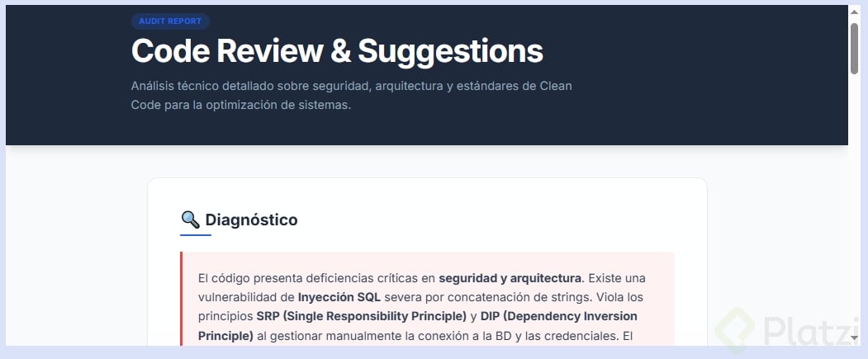Image resolution: width=868 pixels, height=359 pixels.
Task: Click the bold text 'Inyección SQL'
Action: [x=339, y=296]
